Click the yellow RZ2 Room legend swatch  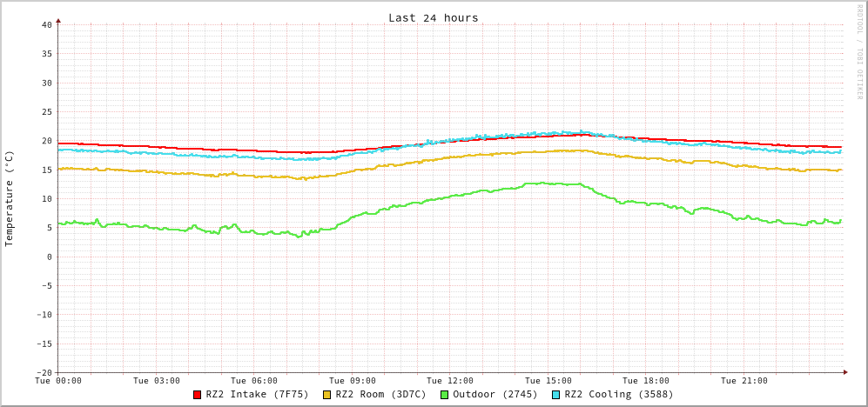[x=327, y=395]
